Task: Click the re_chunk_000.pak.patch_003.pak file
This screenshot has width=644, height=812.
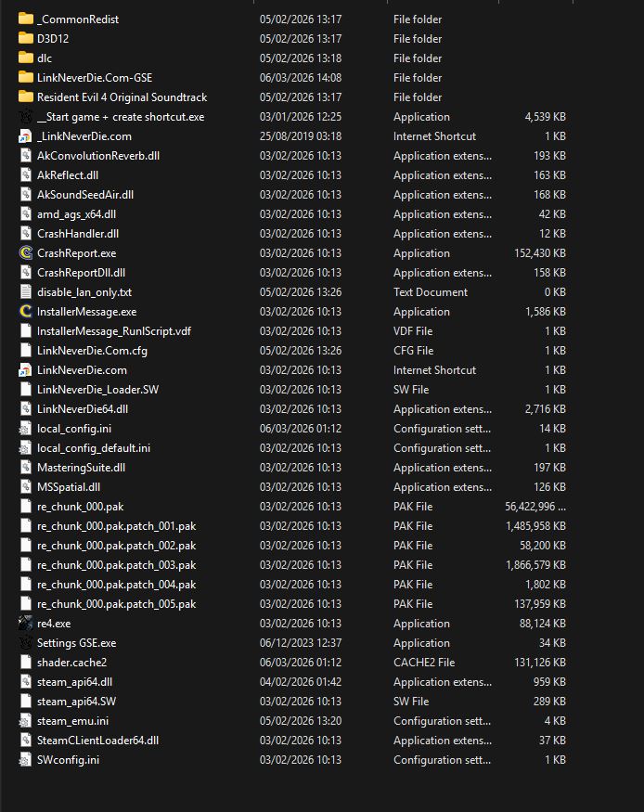Action: (116, 565)
